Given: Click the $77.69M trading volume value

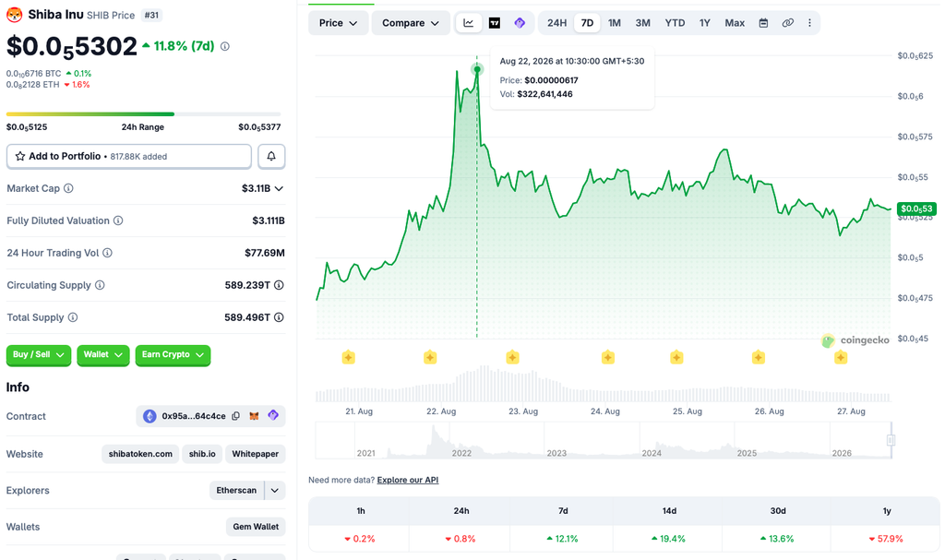Looking at the screenshot, I should coord(265,253).
